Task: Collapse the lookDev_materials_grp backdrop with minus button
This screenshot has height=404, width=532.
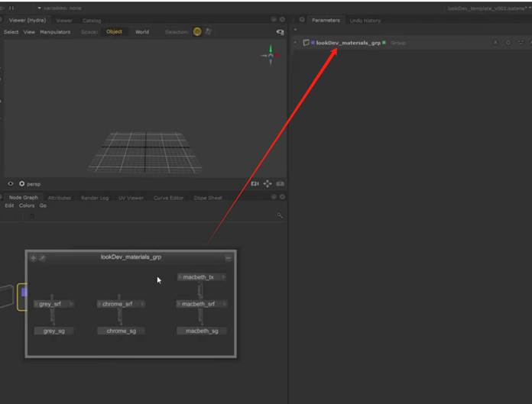Action: 228,258
